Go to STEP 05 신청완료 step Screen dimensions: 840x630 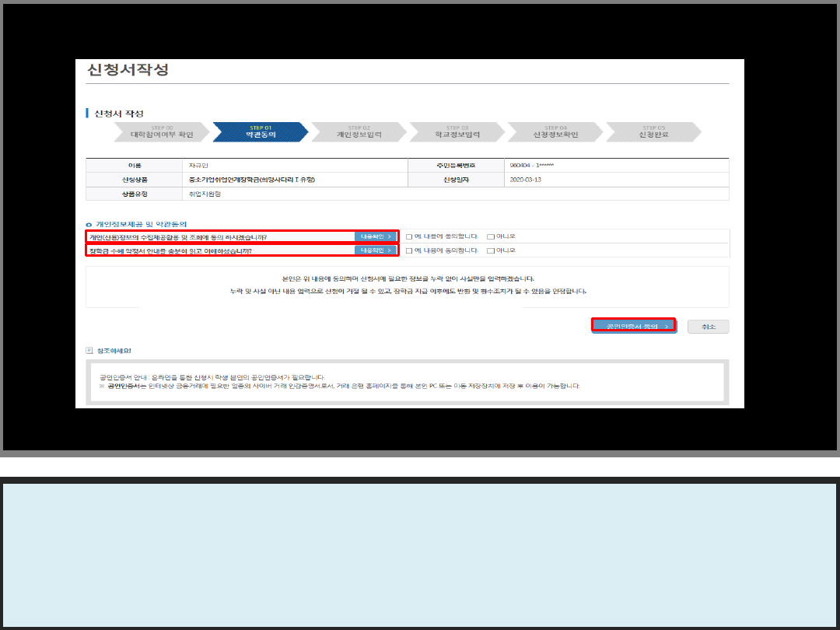tap(653, 132)
